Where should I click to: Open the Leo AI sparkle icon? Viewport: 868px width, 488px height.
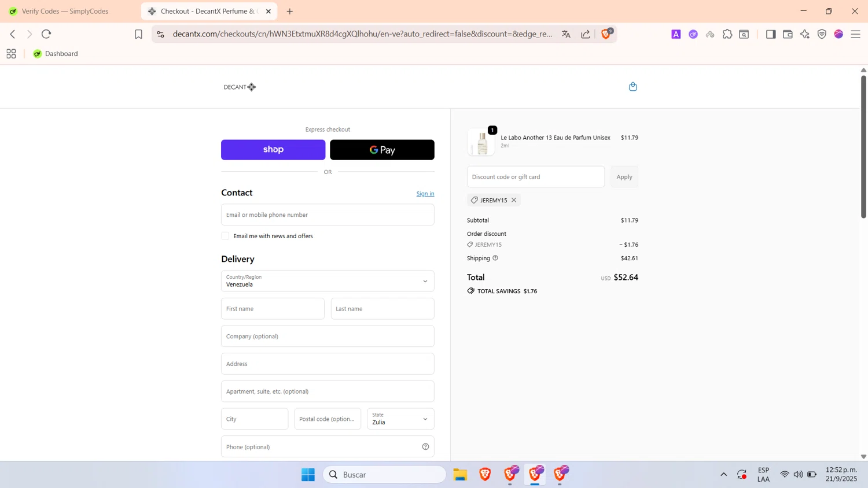(x=805, y=34)
